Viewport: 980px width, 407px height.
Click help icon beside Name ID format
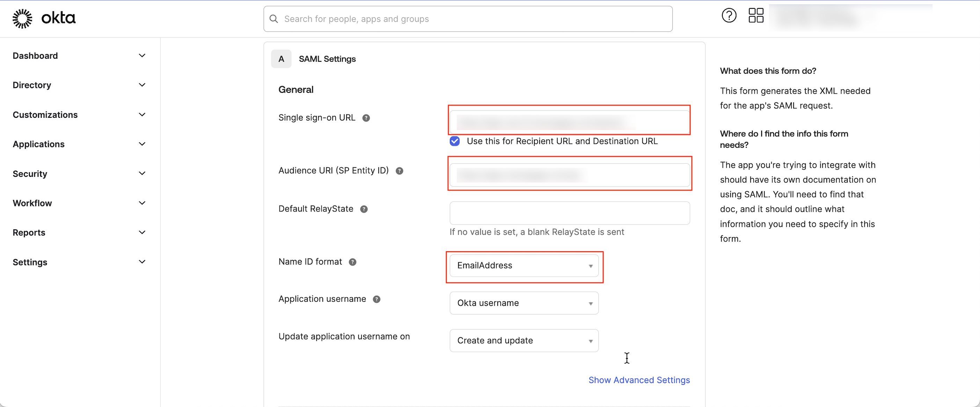pos(352,262)
